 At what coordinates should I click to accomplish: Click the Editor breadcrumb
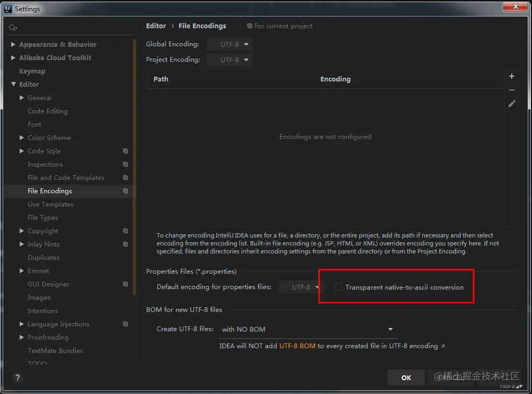(156, 26)
